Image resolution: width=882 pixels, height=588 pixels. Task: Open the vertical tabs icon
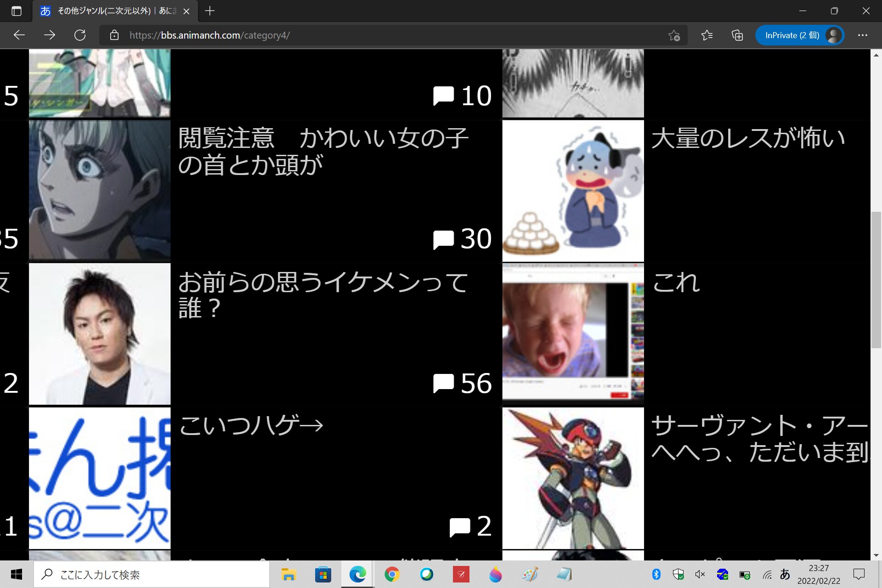tap(17, 11)
